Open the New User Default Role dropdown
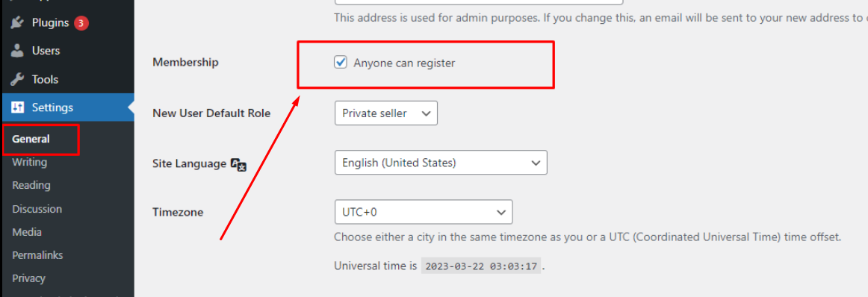868x297 pixels. click(x=386, y=113)
